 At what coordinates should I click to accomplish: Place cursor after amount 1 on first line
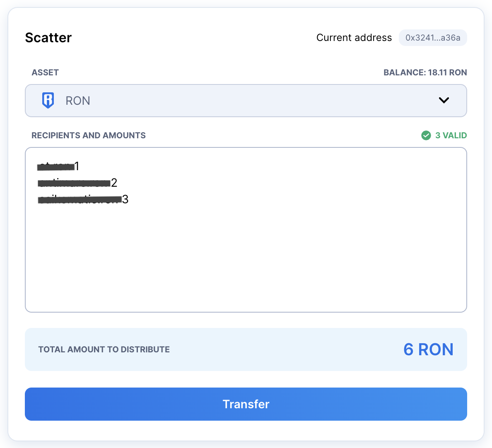pos(79,166)
